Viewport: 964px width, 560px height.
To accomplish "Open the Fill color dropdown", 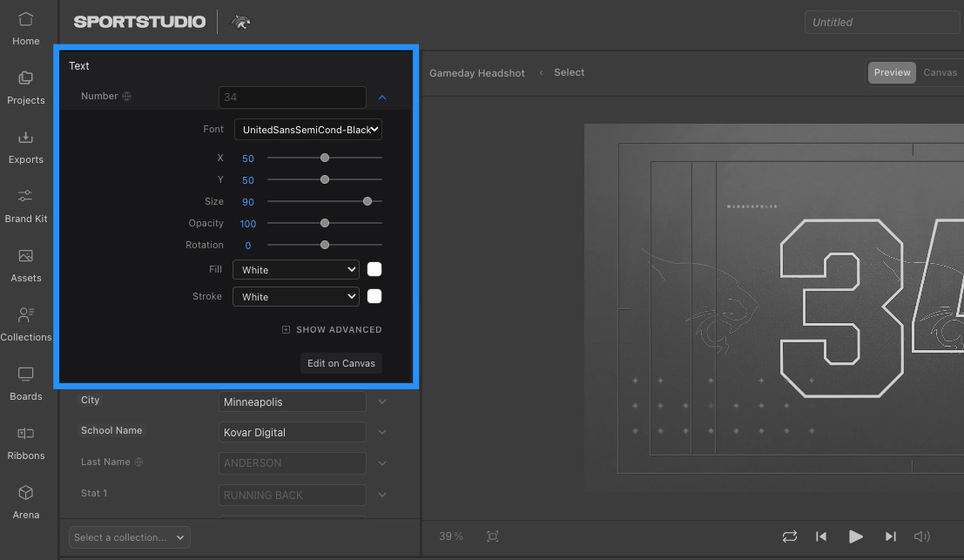I will (296, 270).
